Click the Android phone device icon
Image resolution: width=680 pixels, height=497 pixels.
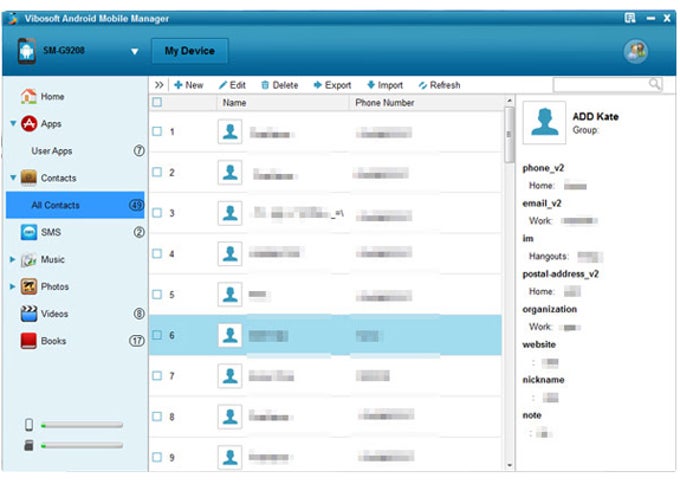27,51
